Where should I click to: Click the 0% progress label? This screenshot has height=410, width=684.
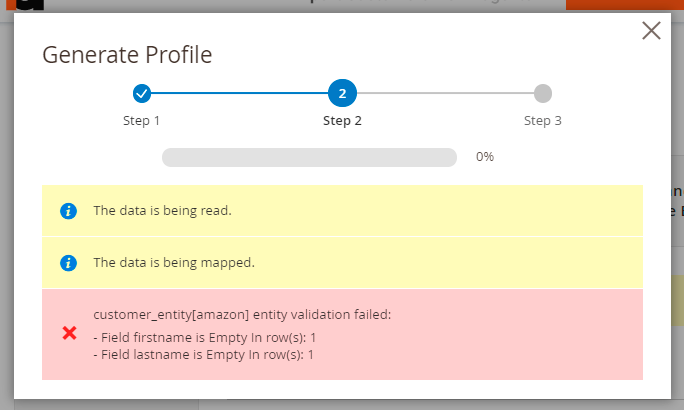pyautogui.click(x=484, y=157)
